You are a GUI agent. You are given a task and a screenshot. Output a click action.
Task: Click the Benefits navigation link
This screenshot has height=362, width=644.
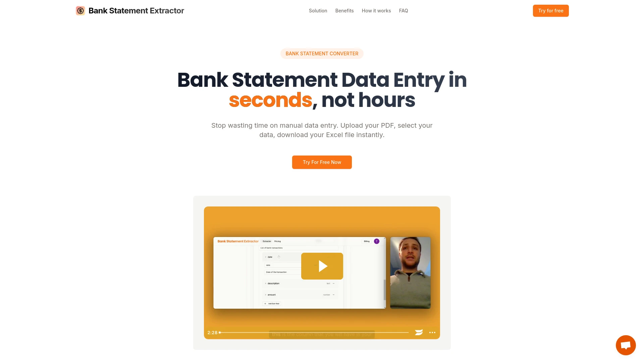(x=344, y=11)
